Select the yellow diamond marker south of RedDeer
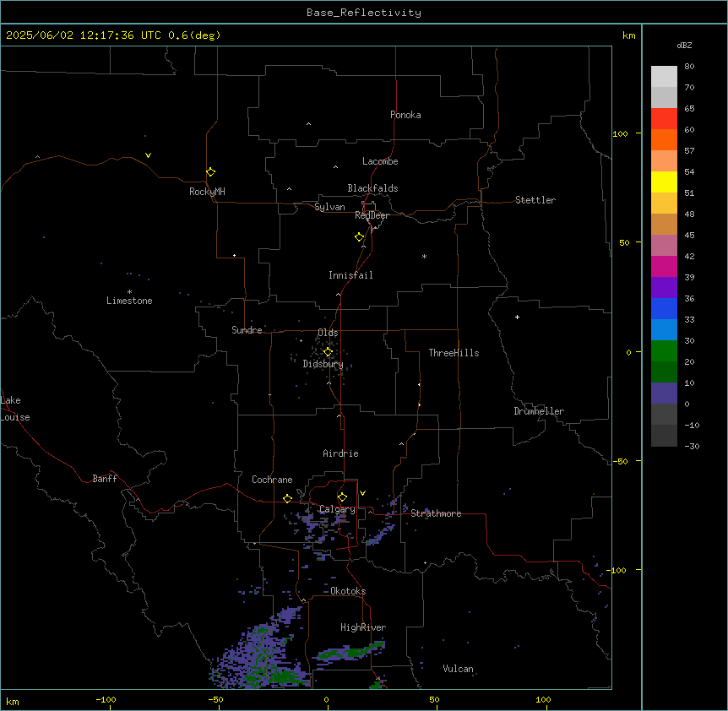This screenshot has width=728, height=711. pos(360,237)
